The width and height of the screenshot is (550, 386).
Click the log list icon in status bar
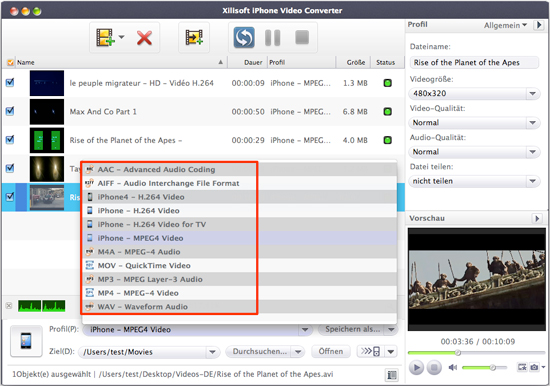392,375
